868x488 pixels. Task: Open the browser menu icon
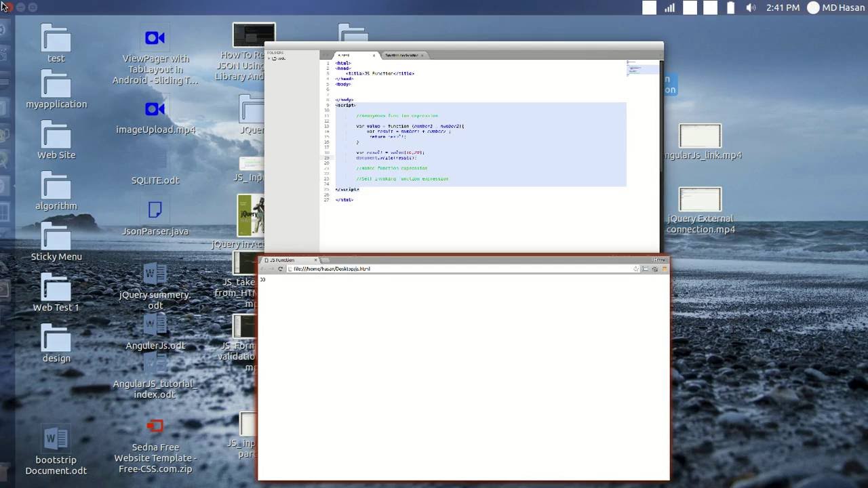[x=665, y=269]
